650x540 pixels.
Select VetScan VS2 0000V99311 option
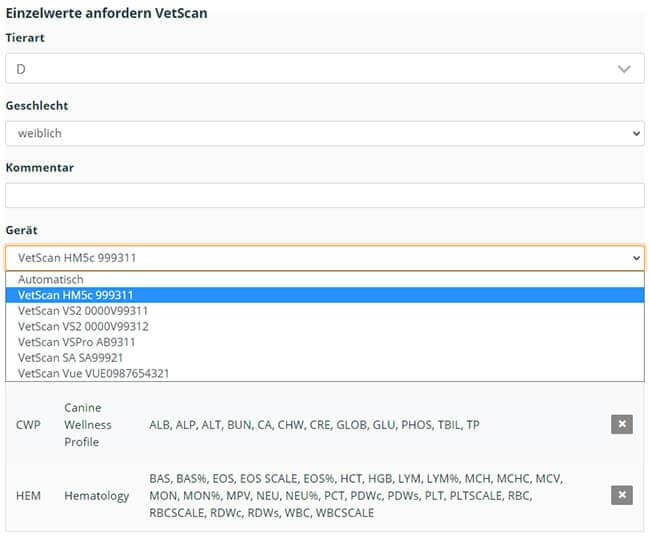point(325,311)
